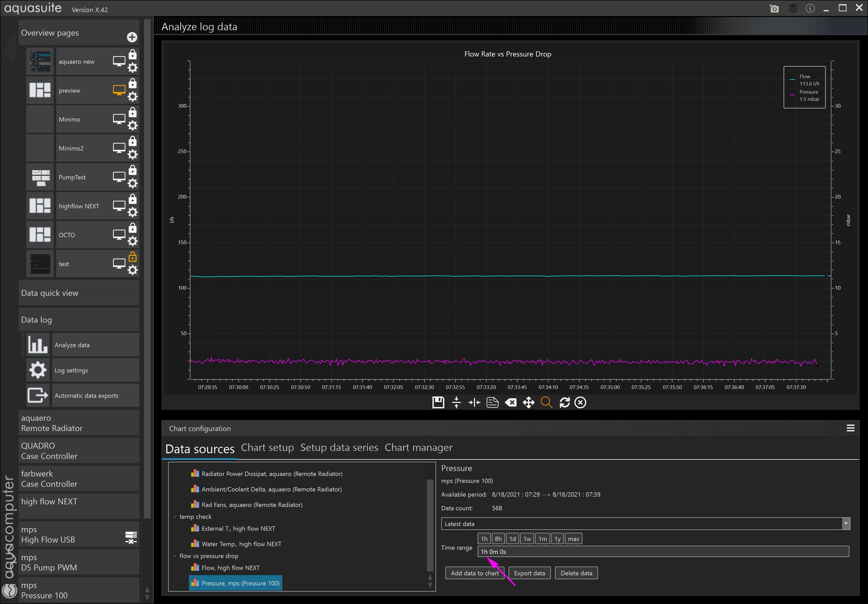The image size is (868, 604).
Task: Click the backspace delete icon below chart
Action: [510, 402]
